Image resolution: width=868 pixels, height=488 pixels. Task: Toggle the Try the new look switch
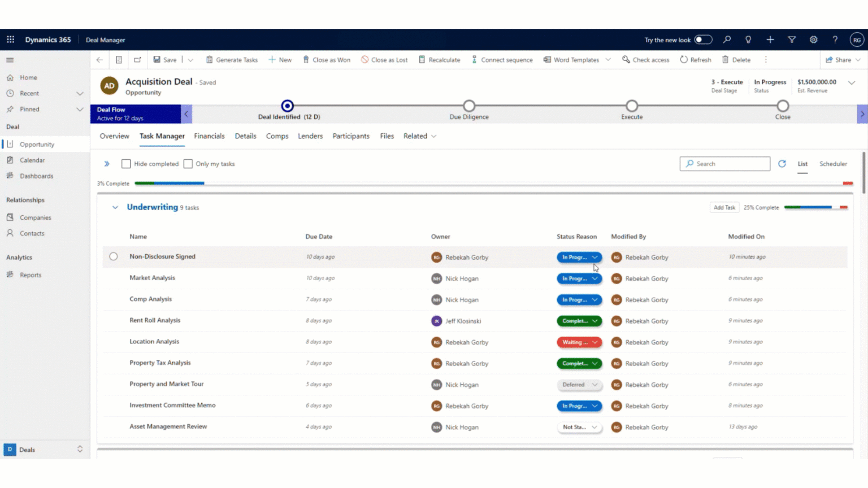(x=702, y=40)
